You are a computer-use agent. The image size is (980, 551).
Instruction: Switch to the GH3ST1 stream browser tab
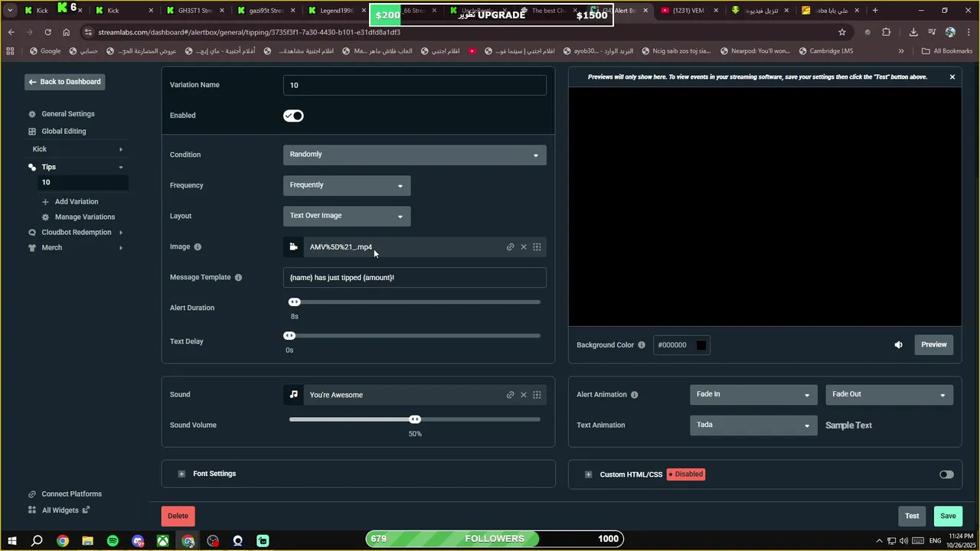pyautogui.click(x=194, y=11)
